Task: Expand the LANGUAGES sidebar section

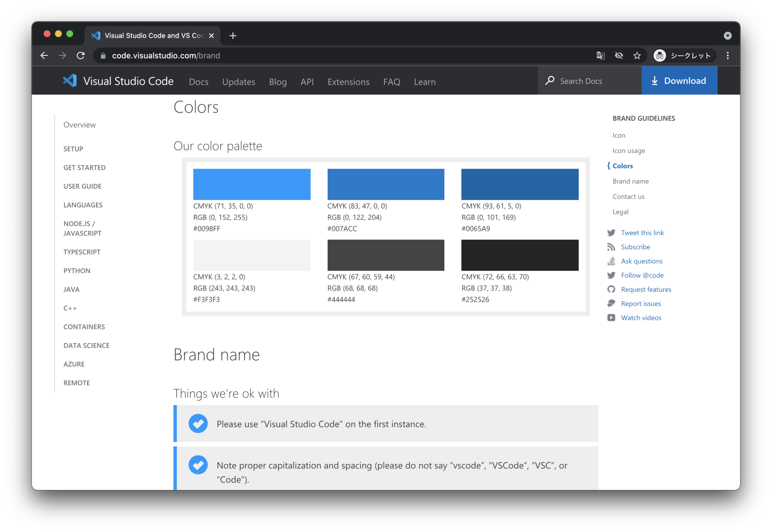Action: click(83, 205)
